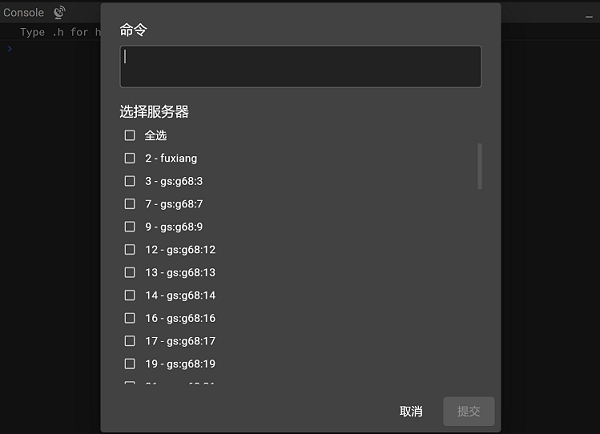Focus the 命令 command text box
Screen dimensions: 600x434
click(x=301, y=66)
